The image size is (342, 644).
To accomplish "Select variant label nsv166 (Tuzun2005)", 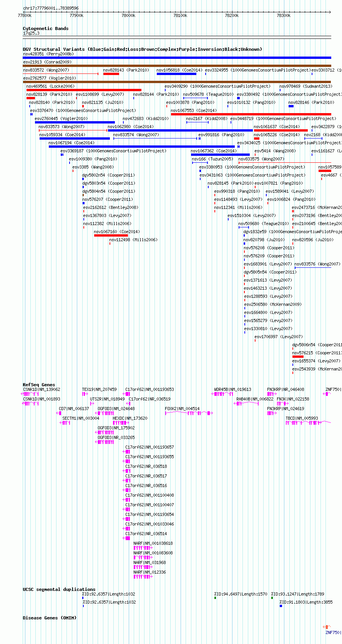I will pos(213,159).
